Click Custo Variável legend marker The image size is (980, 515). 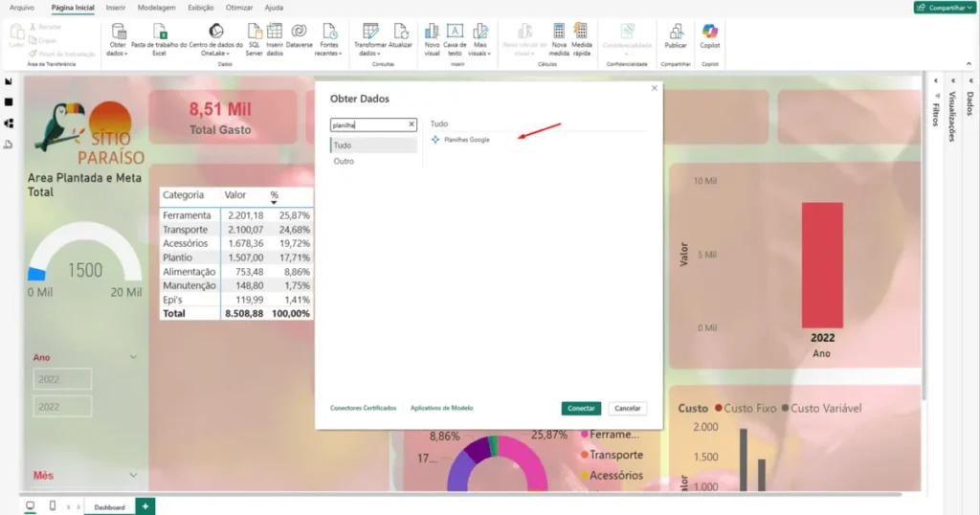[x=785, y=408]
